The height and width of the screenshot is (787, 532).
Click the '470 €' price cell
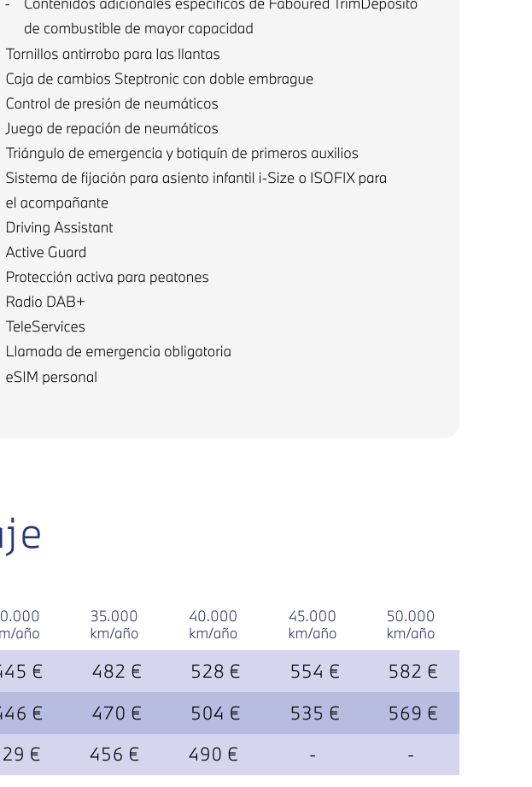click(x=116, y=714)
